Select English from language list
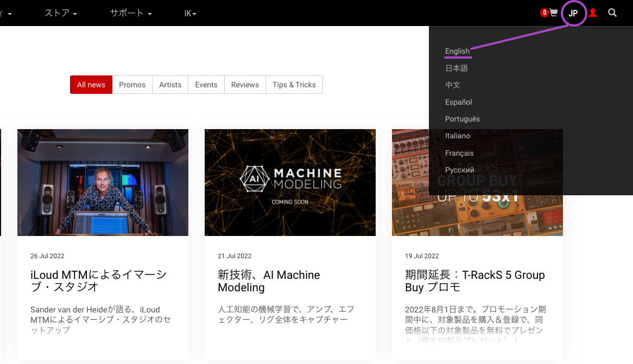633x364 pixels. point(457,51)
